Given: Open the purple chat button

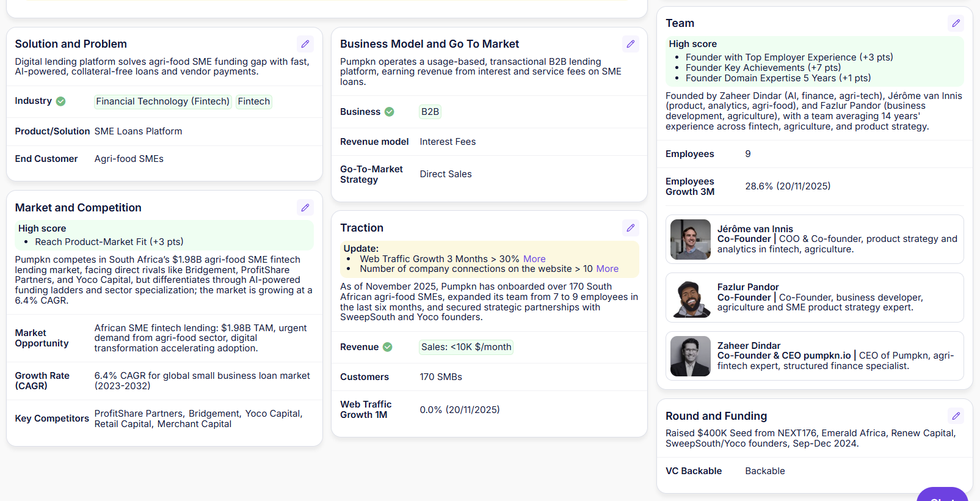Looking at the screenshot, I should pos(942,495).
